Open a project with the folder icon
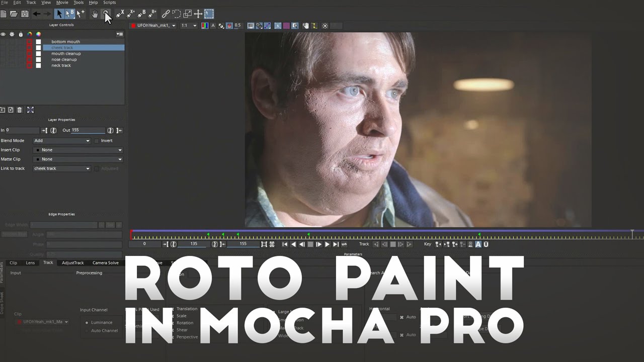 [x=14, y=14]
